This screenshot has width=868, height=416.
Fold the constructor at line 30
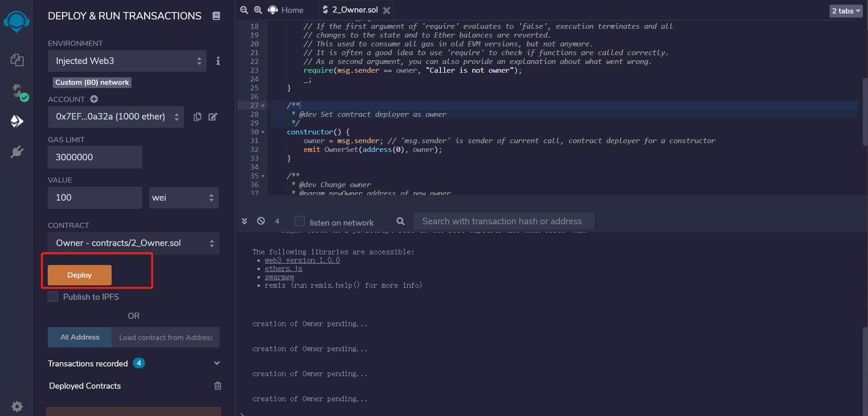[263, 132]
